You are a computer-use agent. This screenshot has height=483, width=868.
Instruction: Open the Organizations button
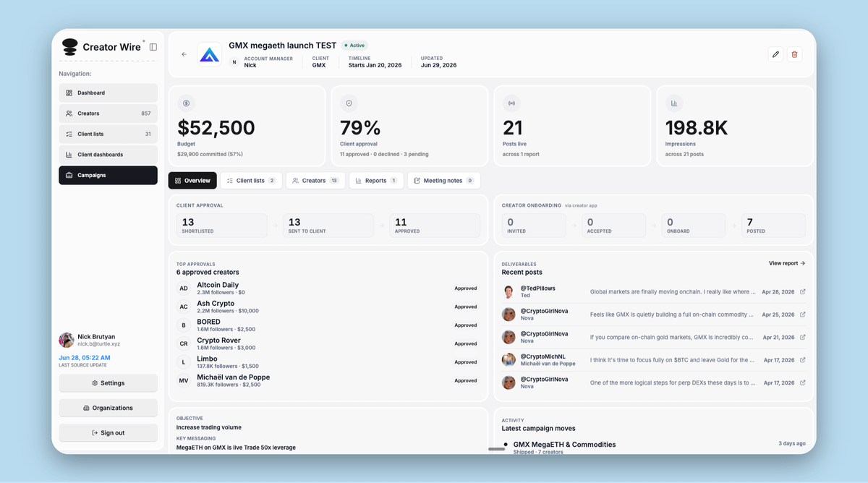click(108, 408)
